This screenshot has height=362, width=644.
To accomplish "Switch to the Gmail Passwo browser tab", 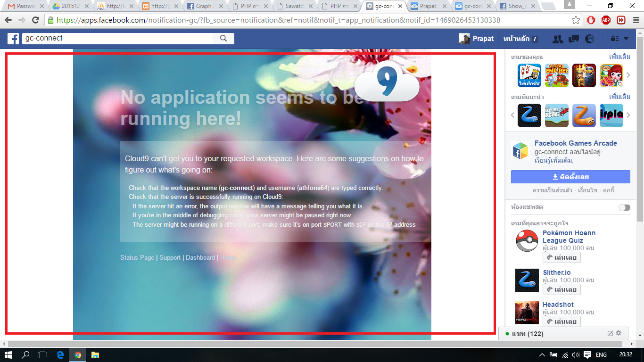I will coord(25,6).
